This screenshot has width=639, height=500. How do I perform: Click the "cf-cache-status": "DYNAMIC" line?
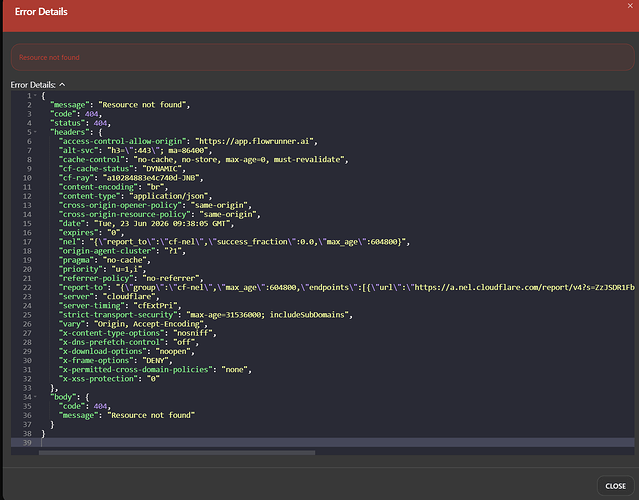tap(122, 169)
